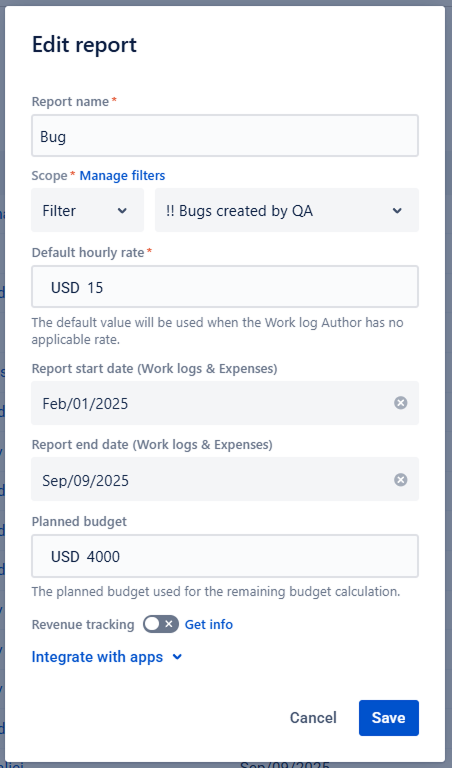Click the Default hourly rate field
This screenshot has height=768, width=452.
225,287
